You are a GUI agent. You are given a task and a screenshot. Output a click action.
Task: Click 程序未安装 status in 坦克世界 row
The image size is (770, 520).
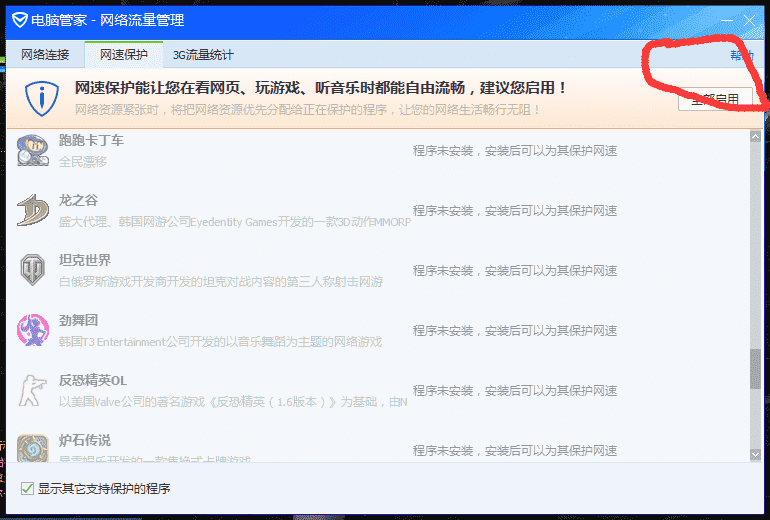pyautogui.click(x=515, y=271)
